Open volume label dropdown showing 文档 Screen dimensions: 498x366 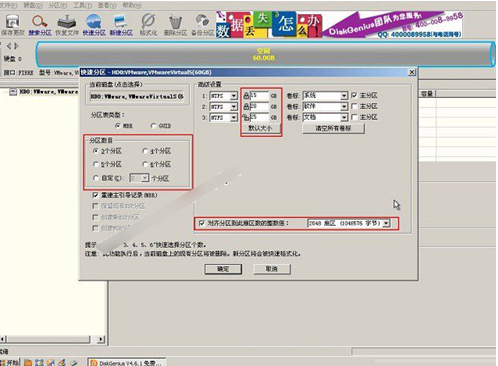click(x=344, y=117)
